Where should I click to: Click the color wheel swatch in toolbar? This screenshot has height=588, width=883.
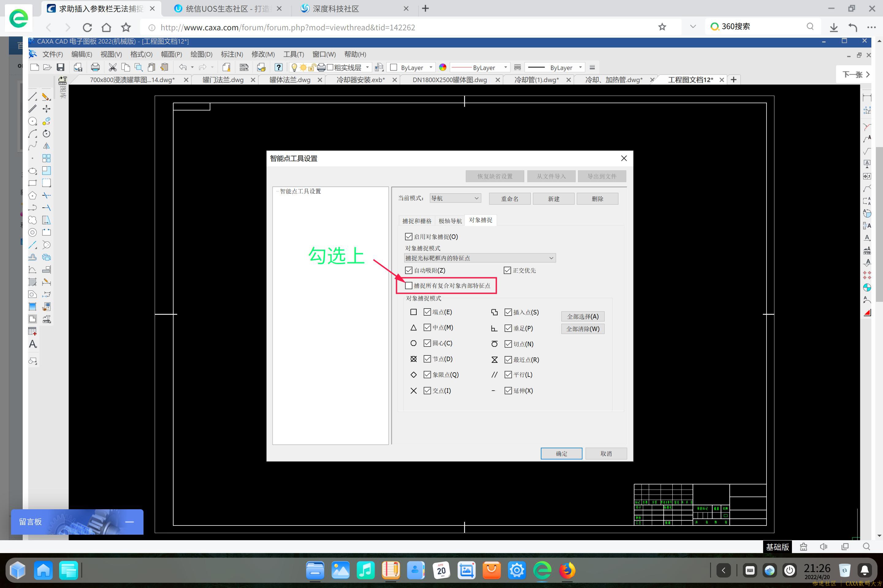[x=442, y=67]
